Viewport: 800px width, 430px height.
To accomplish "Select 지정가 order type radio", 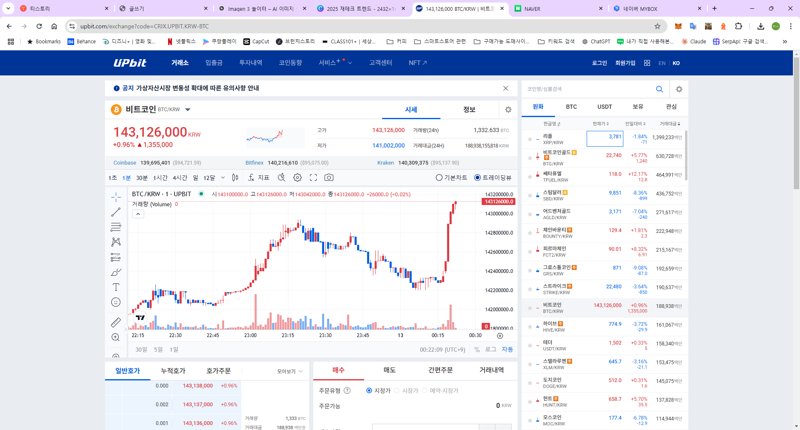I will [x=369, y=390].
